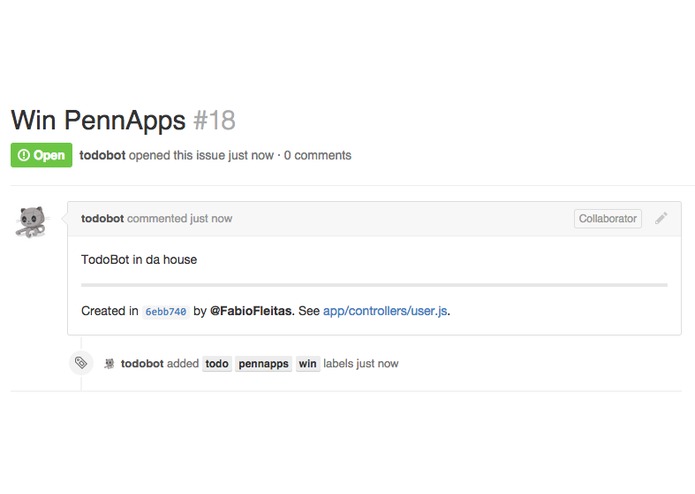695x494 pixels.
Task: Open the Collaborator badge
Action: pos(608,218)
